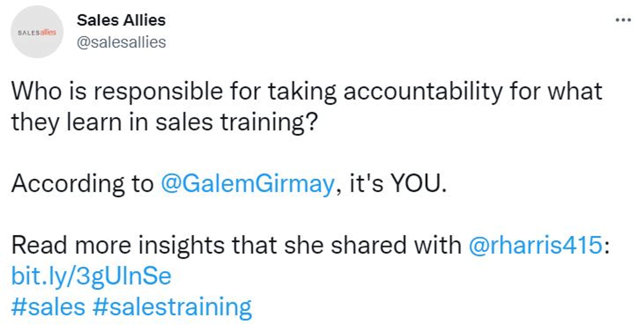Browse the #salestraining hashtag
This screenshot has height=331, width=644.
(x=172, y=307)
